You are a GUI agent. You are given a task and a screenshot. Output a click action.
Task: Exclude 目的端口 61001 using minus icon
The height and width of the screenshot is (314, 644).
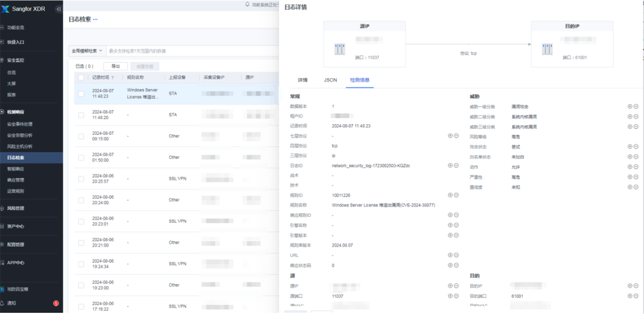636,295
